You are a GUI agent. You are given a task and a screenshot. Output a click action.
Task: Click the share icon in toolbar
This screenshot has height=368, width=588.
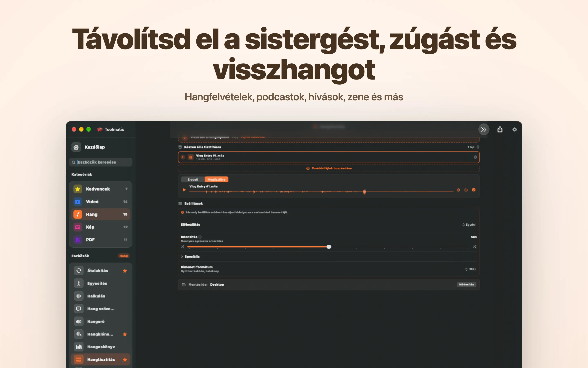point(500,129)
